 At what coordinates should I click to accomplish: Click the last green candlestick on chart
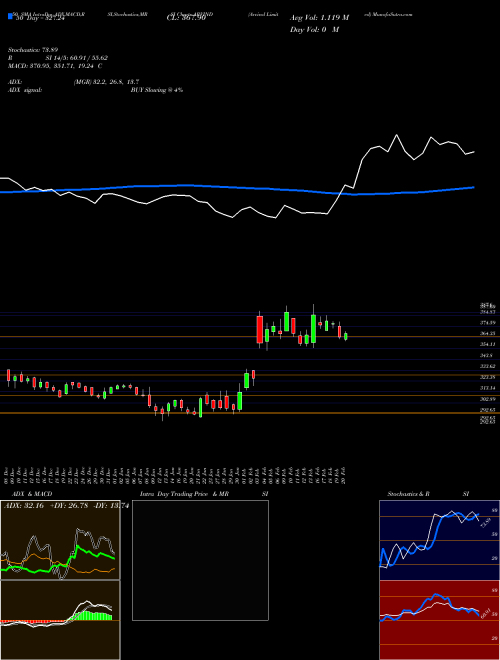pos(346,336)
